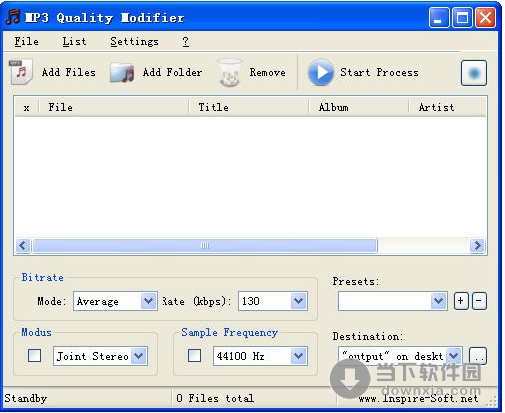
Task: Click the '0 Files total' status text
Action: coord(215,398)
